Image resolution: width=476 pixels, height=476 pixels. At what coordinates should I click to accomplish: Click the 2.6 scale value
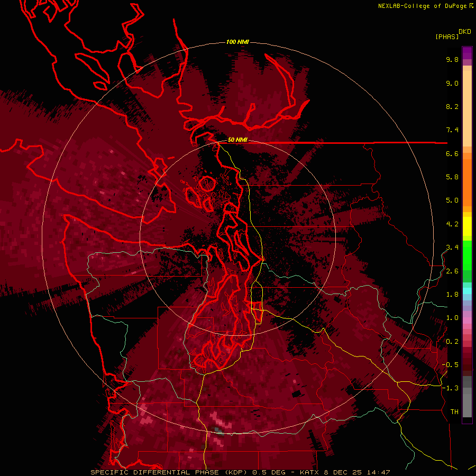pyautogui.click(x=452, y=271)
